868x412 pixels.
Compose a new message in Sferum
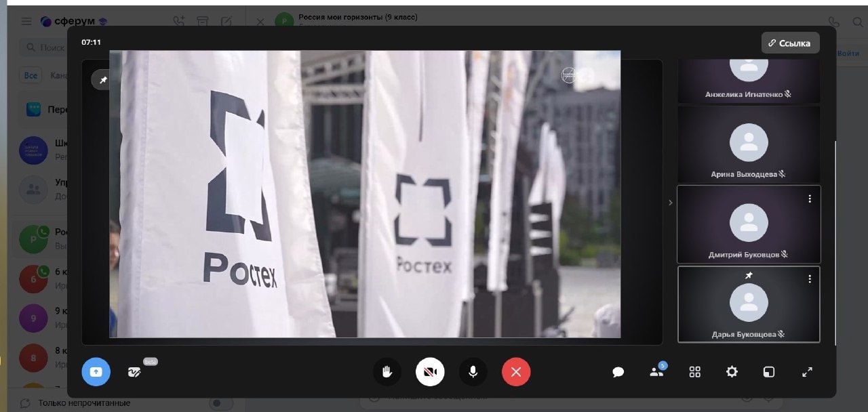pyautogui.click(x=226, y=22)
